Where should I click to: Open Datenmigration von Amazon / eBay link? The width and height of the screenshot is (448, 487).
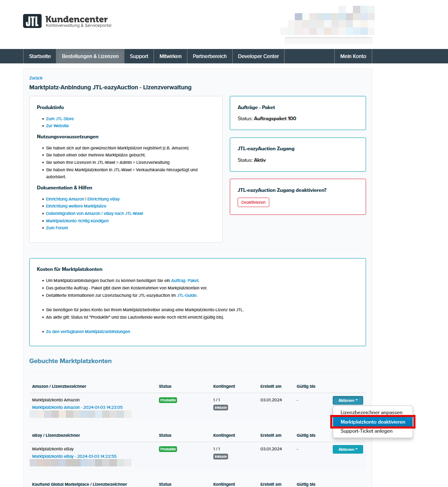pyautogui.click(x=94, y=213)
